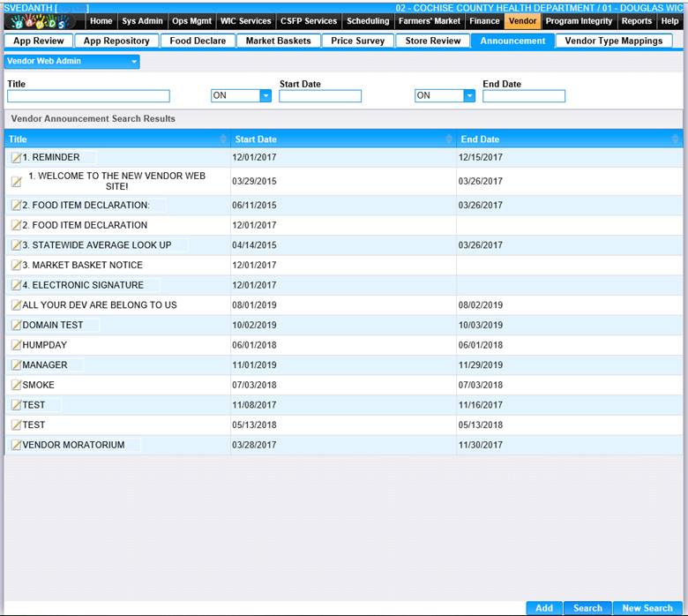This screenshot has height=616, width=688.
Task: Focus the Title input field
Action: pos(88,96)
